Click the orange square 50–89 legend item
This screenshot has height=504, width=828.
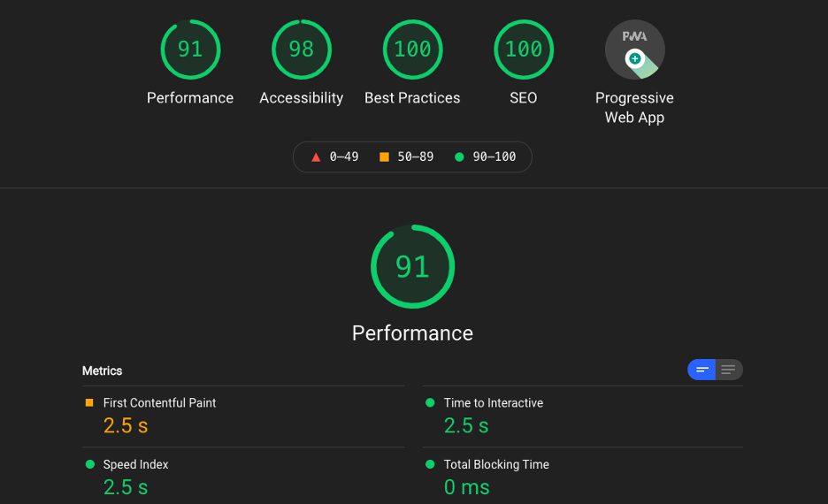407,157
